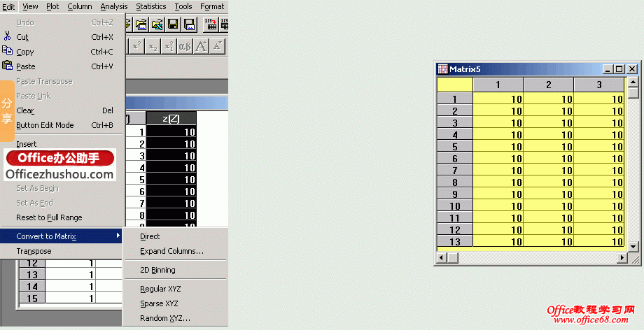Image resolution: width=644 pixels, height=330 pixels.
Task: Choose Transpose in the Edit menu
Action: 62,251
